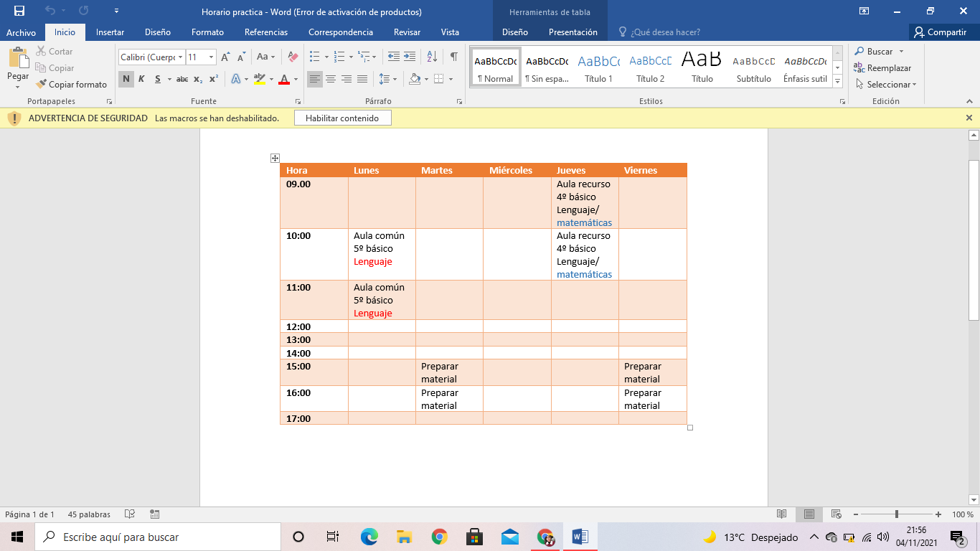Open the font size dropdown
Image resolution: width=980 pixels, height=551 pixels.
pyautogui.click(x=211, y=57)
